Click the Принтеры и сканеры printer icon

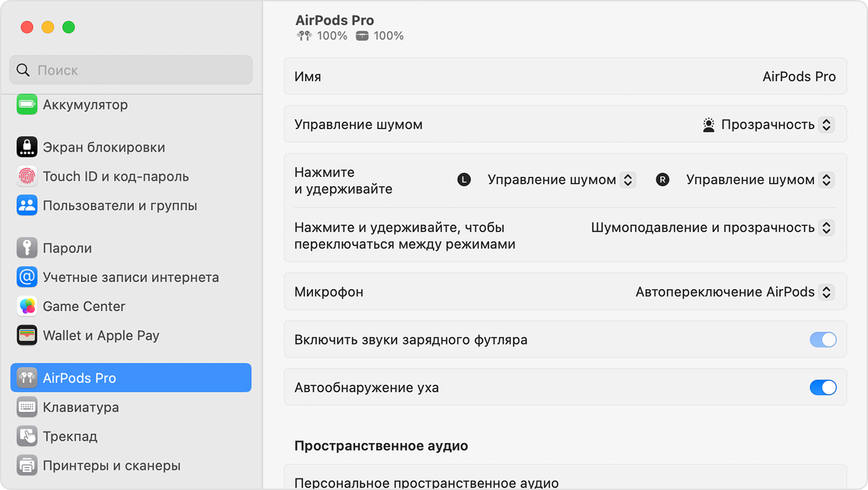[x=27, y=465]
